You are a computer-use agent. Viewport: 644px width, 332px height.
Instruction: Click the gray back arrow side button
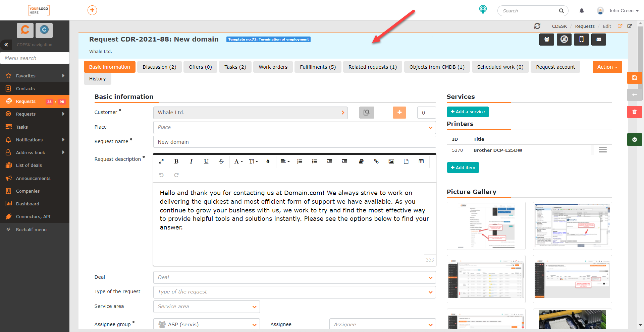(634, 95)
